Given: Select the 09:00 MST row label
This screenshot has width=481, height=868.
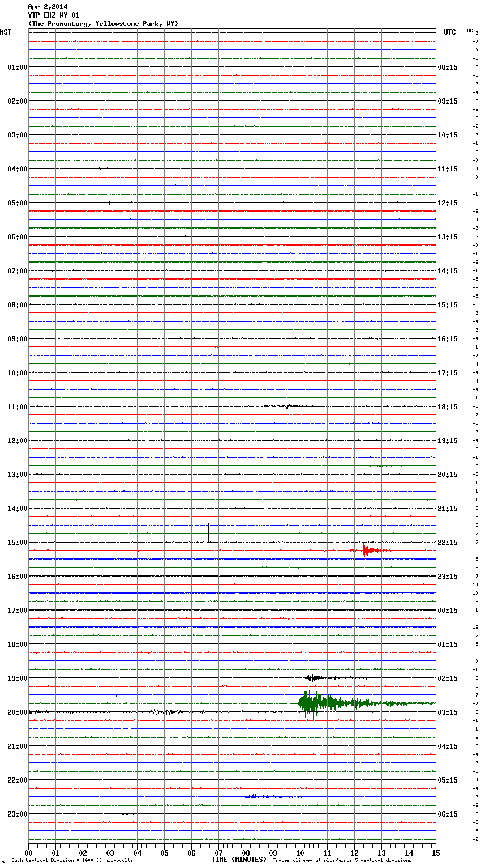Looking at the screenshot, I should coord(18,339).
